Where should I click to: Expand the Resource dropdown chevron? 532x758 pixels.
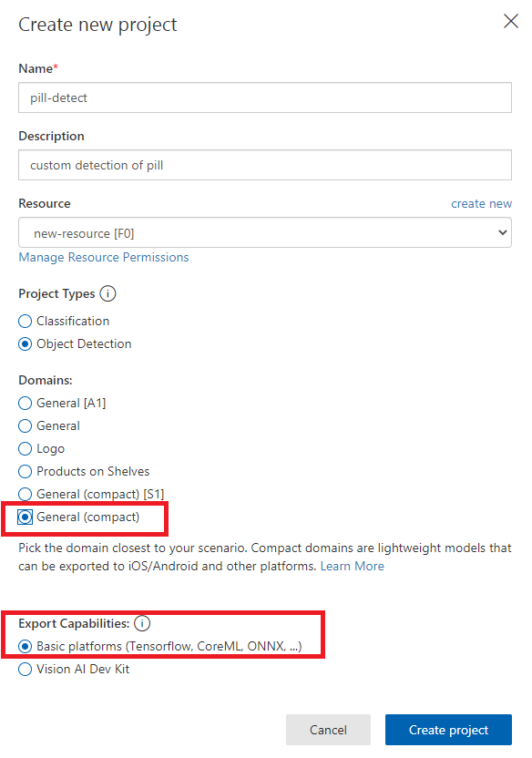[503, 232]
